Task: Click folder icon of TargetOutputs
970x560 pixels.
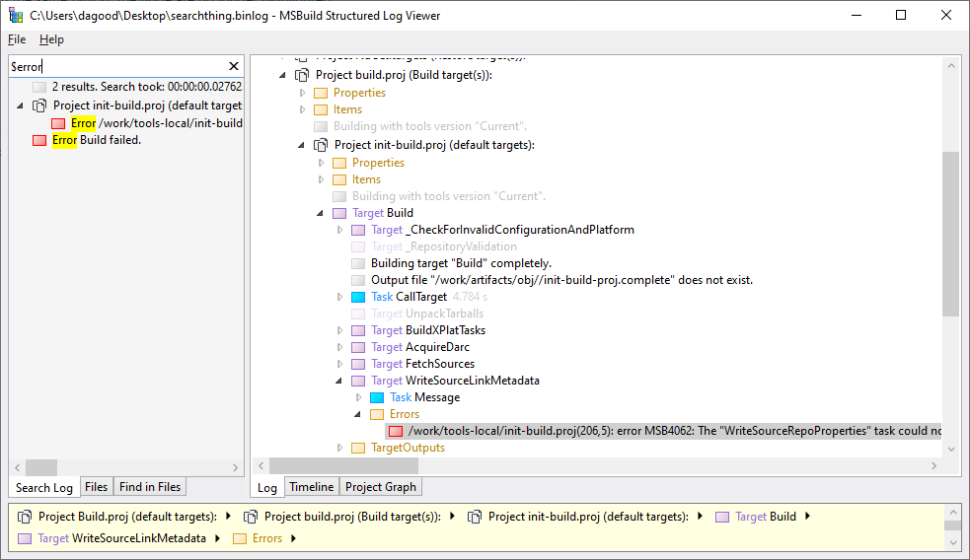Action: click(358, 448)
